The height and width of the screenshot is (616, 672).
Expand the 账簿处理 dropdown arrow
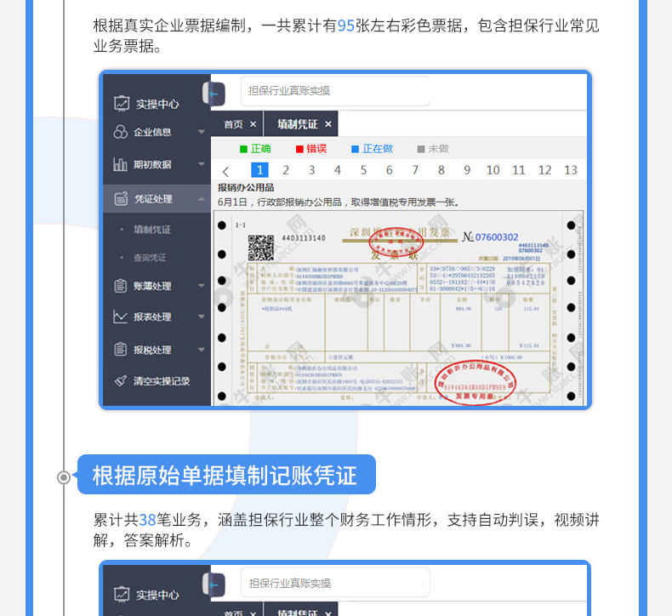click(202, 286)
